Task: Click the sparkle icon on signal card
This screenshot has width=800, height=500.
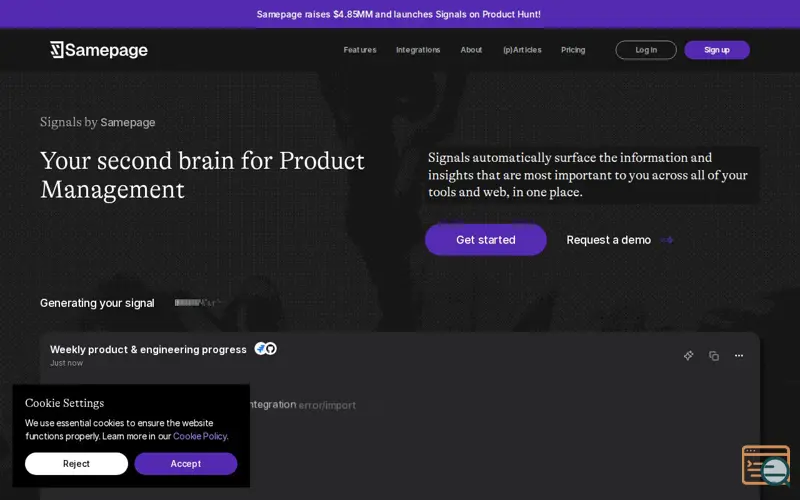Action: 688,356
